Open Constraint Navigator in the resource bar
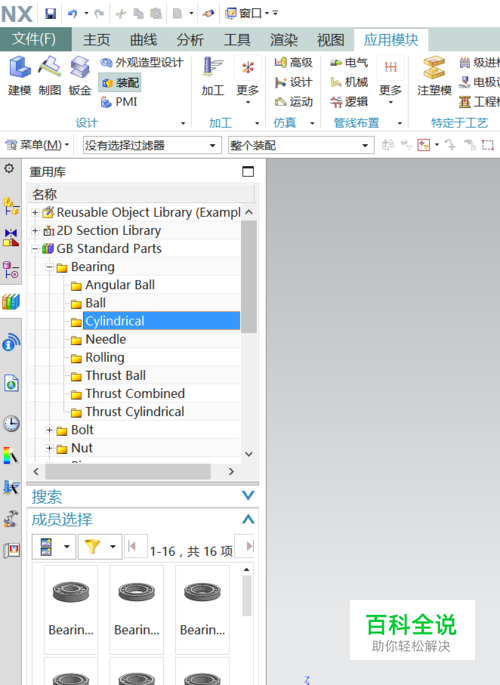500x685 pixels. coord(11,238)
